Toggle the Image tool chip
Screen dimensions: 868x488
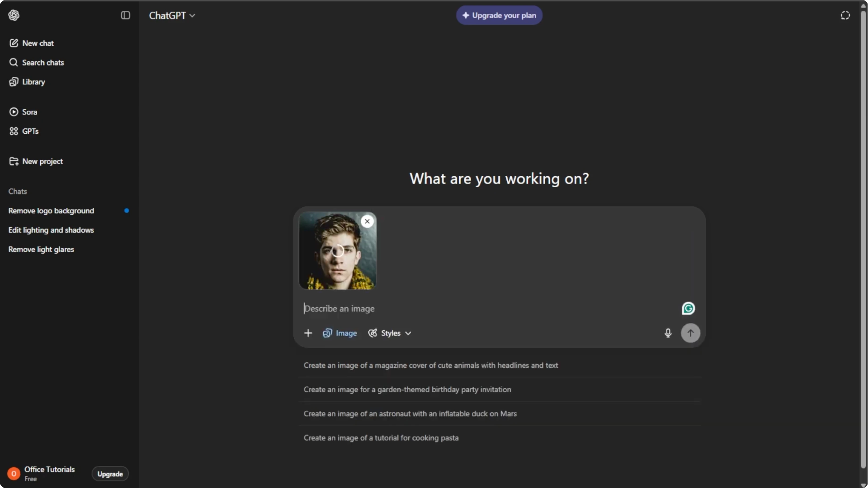coord(340,333)
